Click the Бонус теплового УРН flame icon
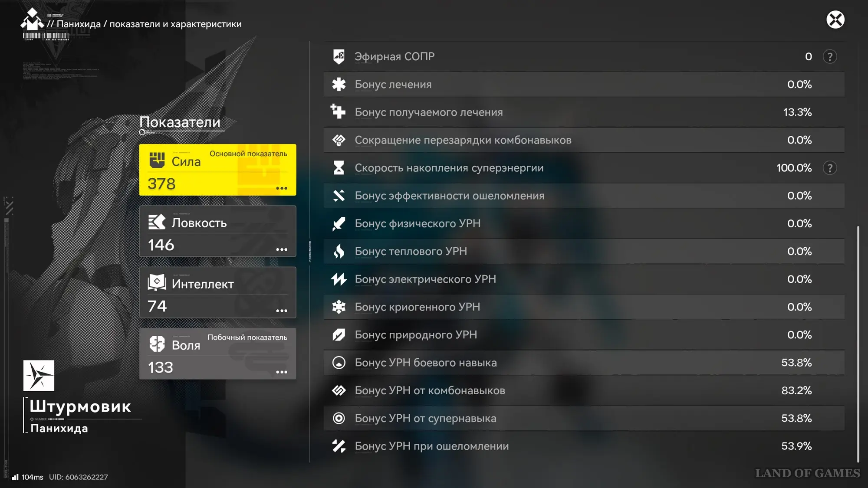 tap(339, 251)
